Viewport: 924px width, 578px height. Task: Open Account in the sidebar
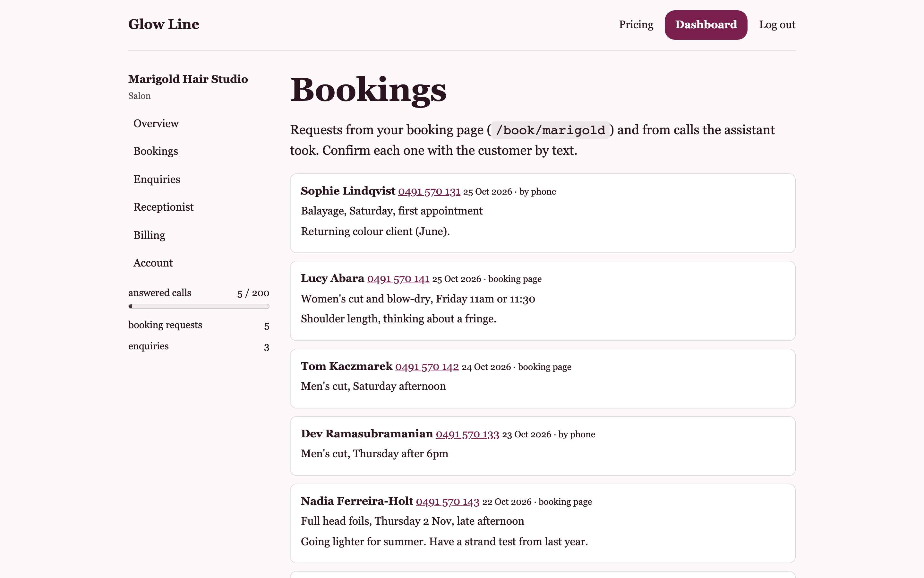coord(153,263)
